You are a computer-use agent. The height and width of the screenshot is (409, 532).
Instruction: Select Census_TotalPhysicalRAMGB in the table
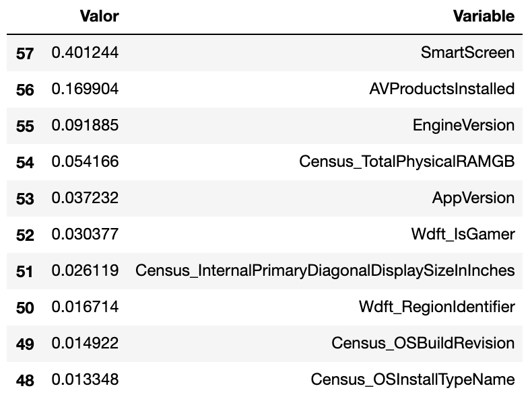[407, 161]
